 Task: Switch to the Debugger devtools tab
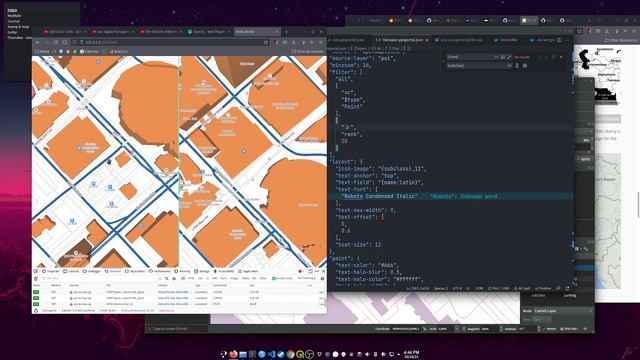point(92,271)
